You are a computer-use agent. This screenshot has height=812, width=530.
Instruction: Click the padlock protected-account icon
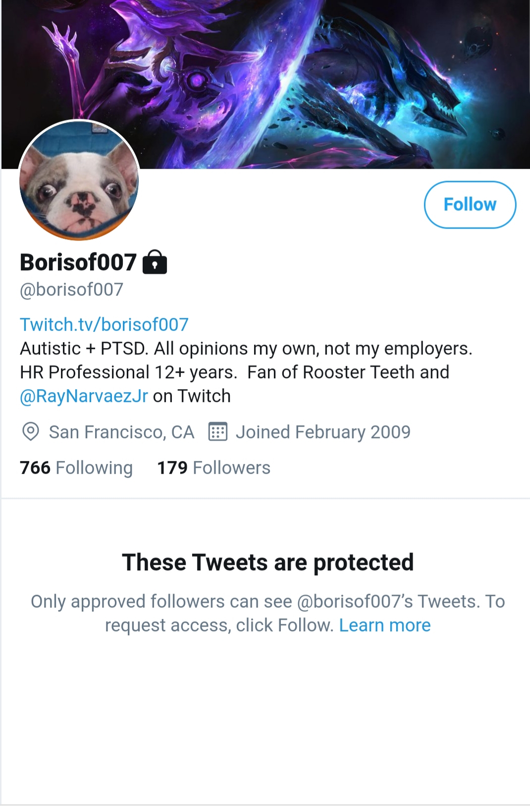(155, 262)
